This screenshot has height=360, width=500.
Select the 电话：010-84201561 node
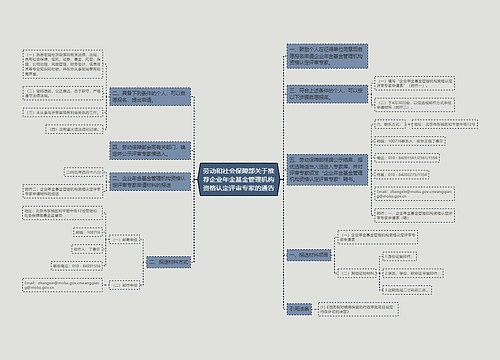(x=407, y=158)
